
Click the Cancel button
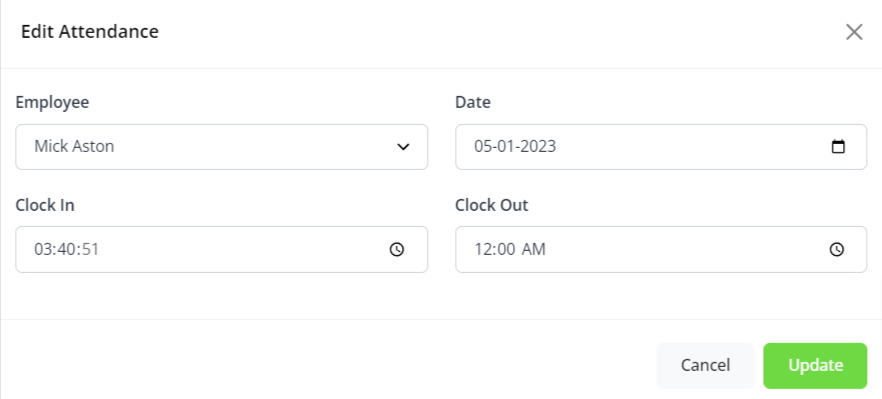coord(705,366)
